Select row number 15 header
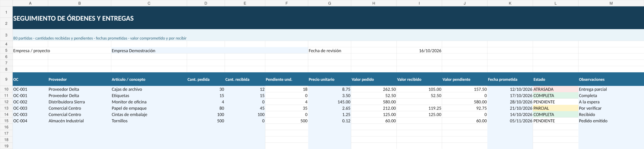The height and width of the screenshot is (149, 644). pyautogui.click(x=6, y=121)
